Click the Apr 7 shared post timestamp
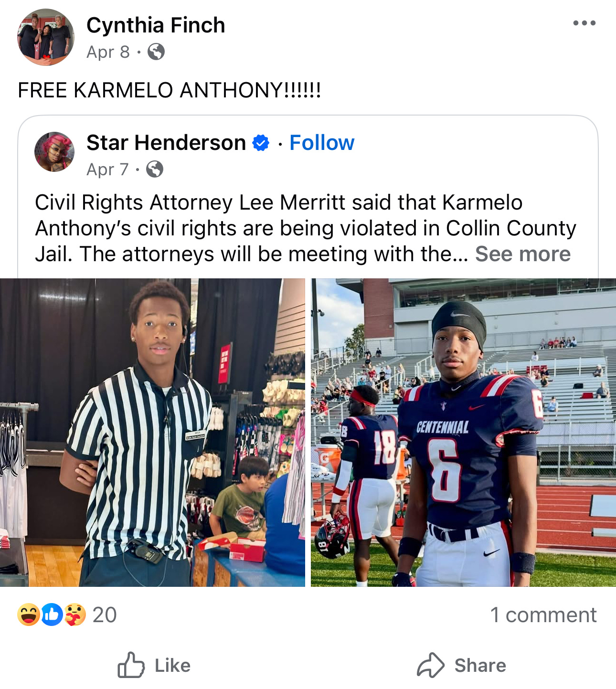The width and height of the screenshot is (616, 689). (x=107, y=170)
